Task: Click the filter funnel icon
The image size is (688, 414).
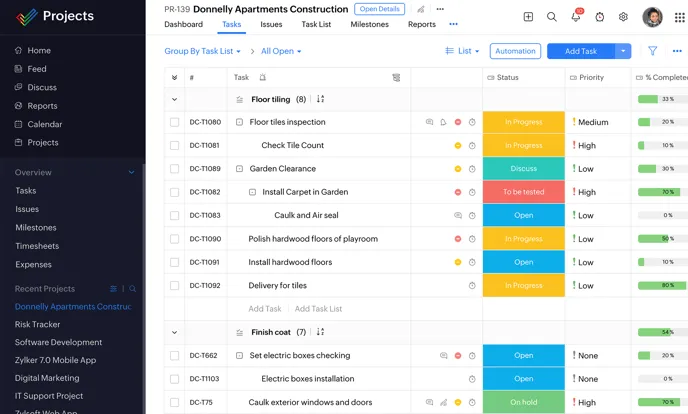Action: (653, 51)
